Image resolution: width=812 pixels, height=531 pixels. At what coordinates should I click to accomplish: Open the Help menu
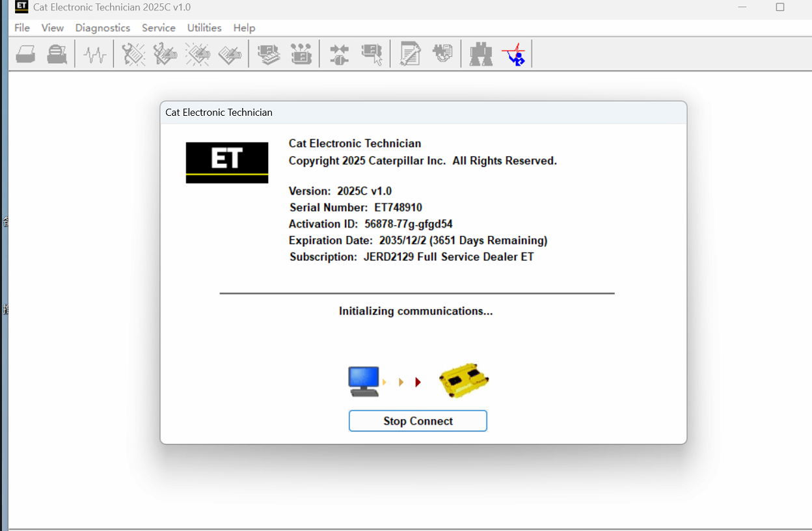click(x=244, y=28)
